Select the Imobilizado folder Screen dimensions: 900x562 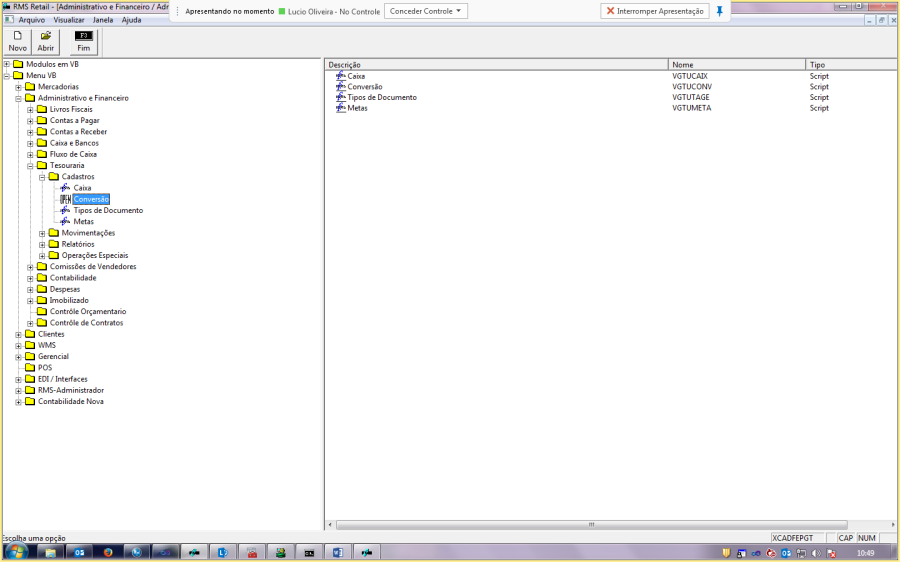[69, 300]
